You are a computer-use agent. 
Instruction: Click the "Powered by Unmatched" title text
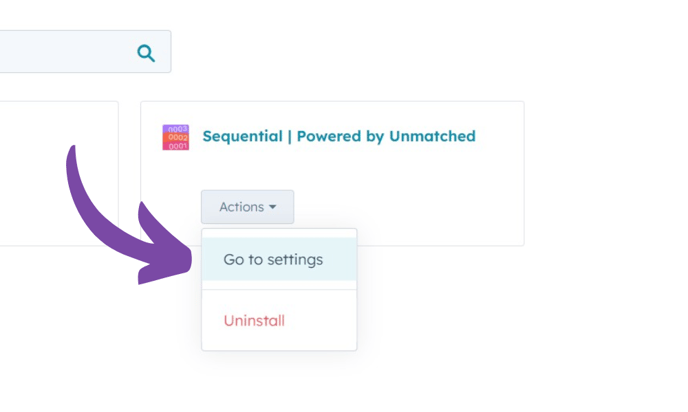tap(386, 136)
